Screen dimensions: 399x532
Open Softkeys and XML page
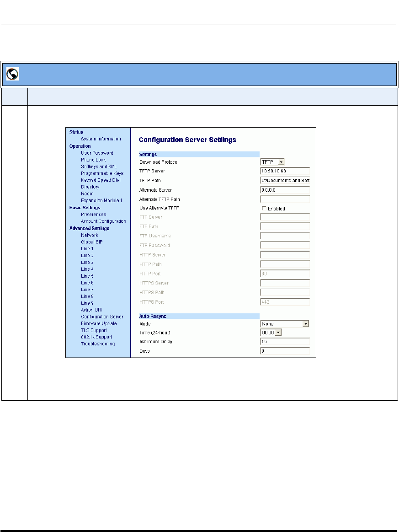pos(99,167)
